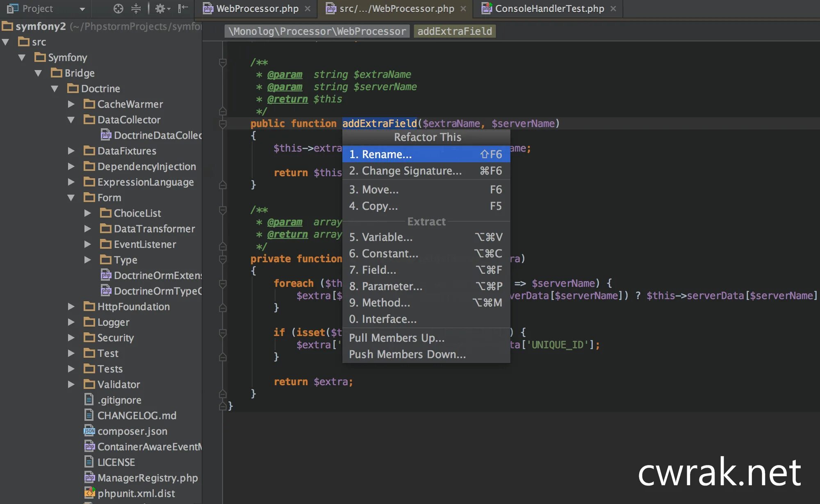Screen dimensions: 820x504
Task: Close the ConsoleHandlerTest.php tab
Action: click(x=613, y=9)
